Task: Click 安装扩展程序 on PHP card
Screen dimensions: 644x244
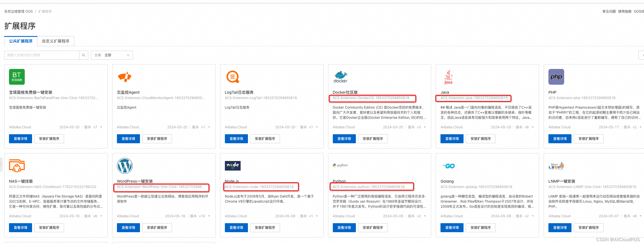Action: click(x=589, y=139)
